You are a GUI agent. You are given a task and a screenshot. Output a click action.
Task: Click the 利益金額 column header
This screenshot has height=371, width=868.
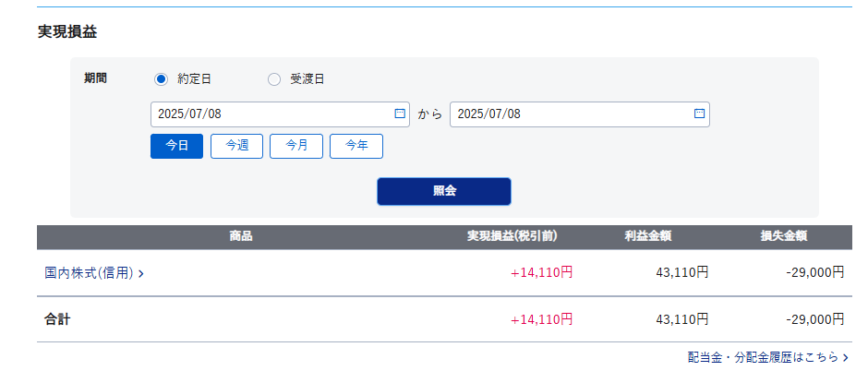(x=648, y=236)
